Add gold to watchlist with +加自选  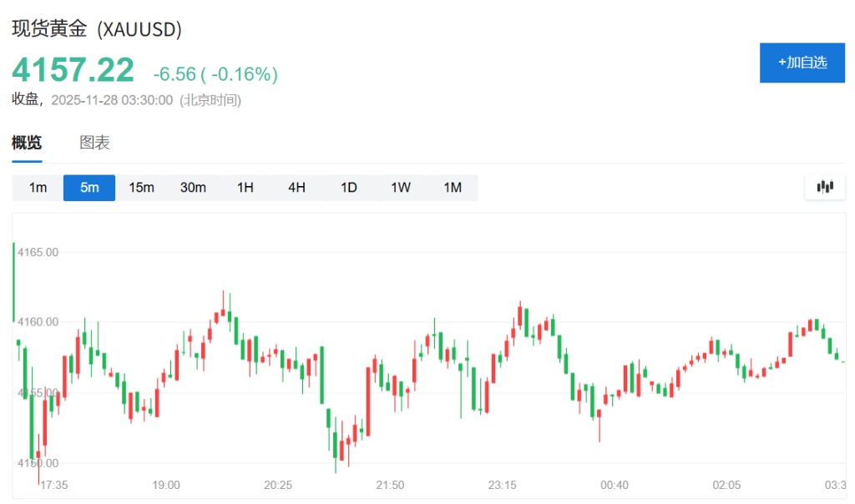802,63
